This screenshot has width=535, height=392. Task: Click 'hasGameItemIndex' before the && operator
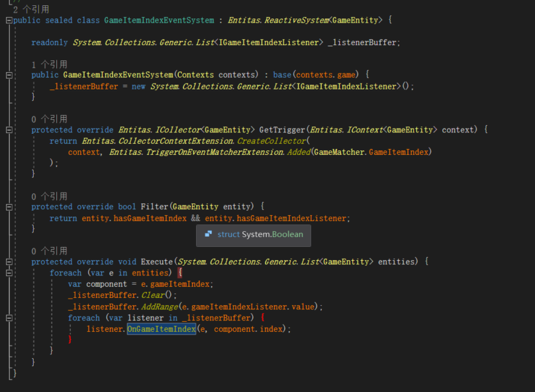pyautogui.click(x=150, y=219)
